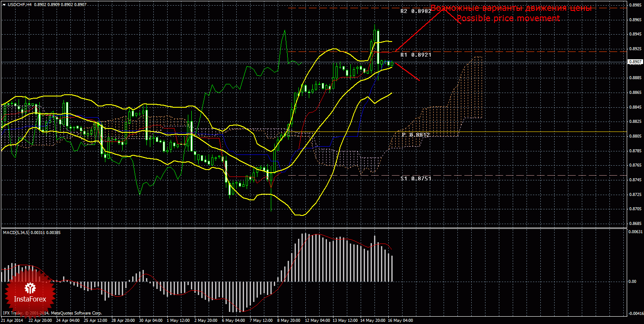Click 0.8985 on the price scale

tap(634, 5)
